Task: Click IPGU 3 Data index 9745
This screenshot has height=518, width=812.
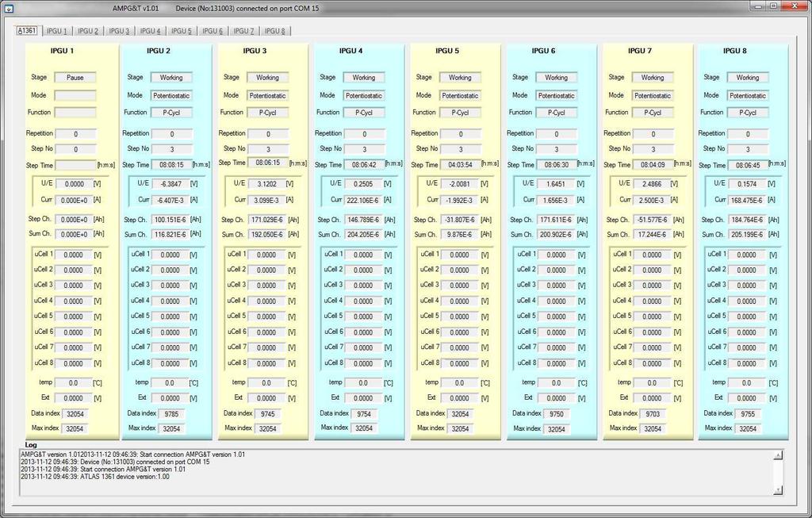Action: click(268, 414)
